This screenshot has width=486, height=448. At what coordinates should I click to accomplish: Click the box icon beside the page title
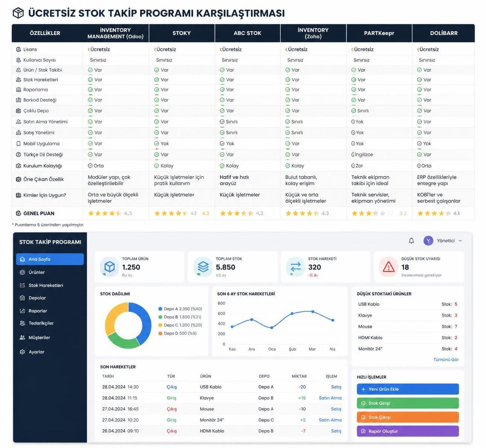pyautogui.click(x=18, y=13)
